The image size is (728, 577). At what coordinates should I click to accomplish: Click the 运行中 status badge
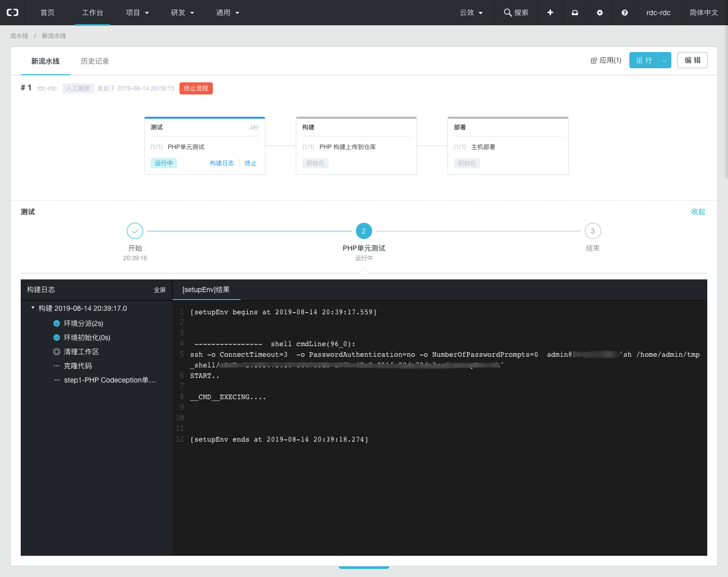[x=164, y=163]
